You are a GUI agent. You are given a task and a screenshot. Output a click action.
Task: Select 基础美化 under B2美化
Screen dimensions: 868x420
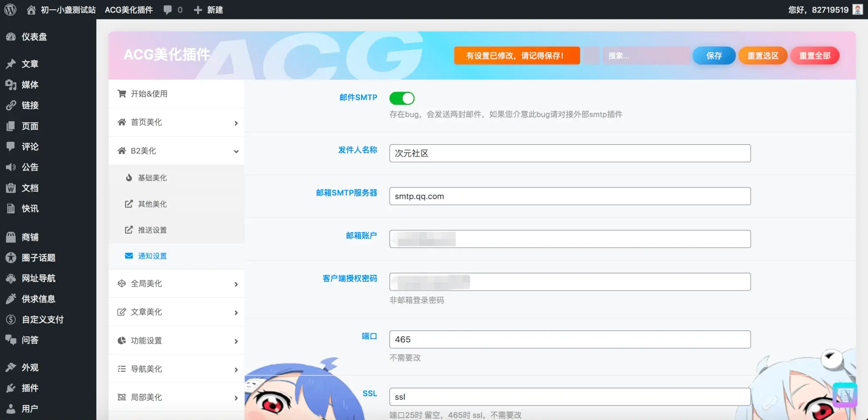tap(152, 178)
